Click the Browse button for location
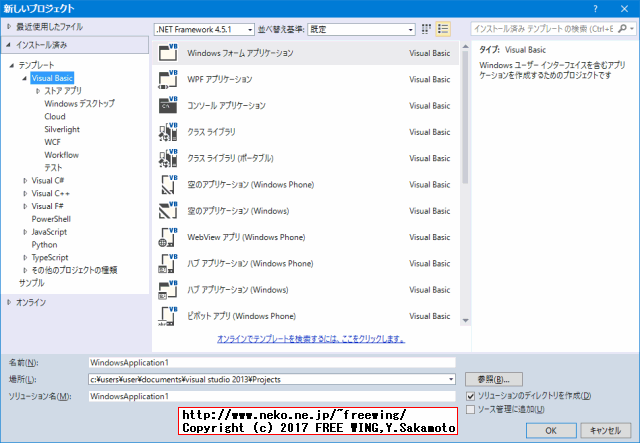Viewport: 640px width, 443px height. tap(494, 379)
